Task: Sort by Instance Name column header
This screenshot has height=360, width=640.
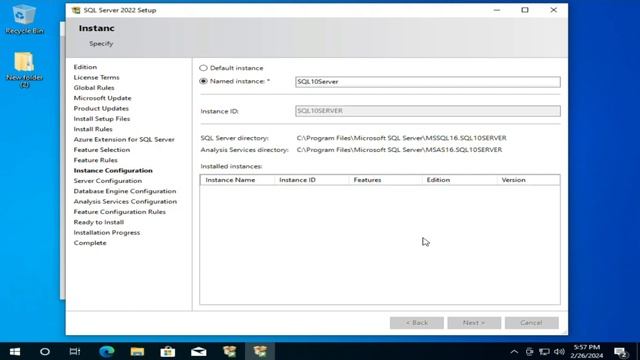Action: (237, 180)
